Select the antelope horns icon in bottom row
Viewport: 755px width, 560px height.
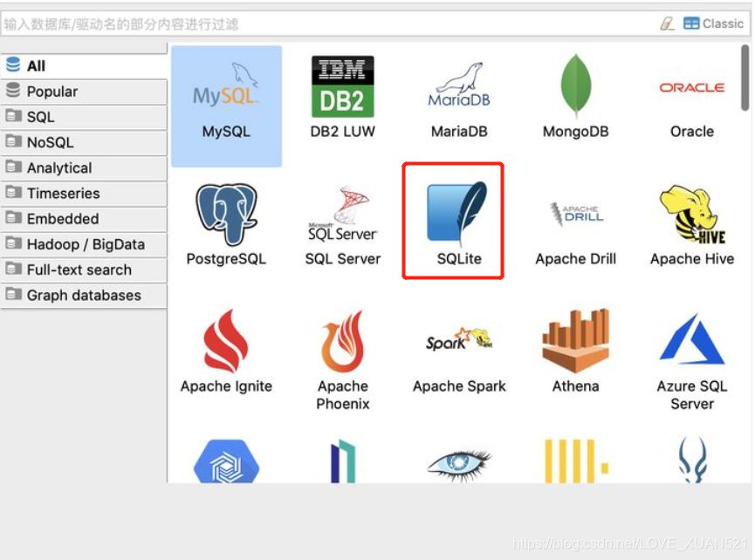(692, 460)
